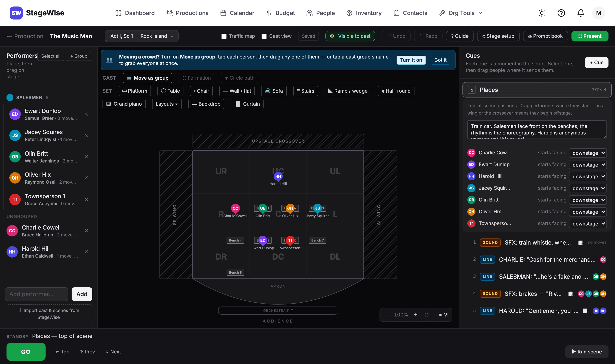
Task: Change Oliver Hix's starting facing dropdown
Action: [588, 212]
